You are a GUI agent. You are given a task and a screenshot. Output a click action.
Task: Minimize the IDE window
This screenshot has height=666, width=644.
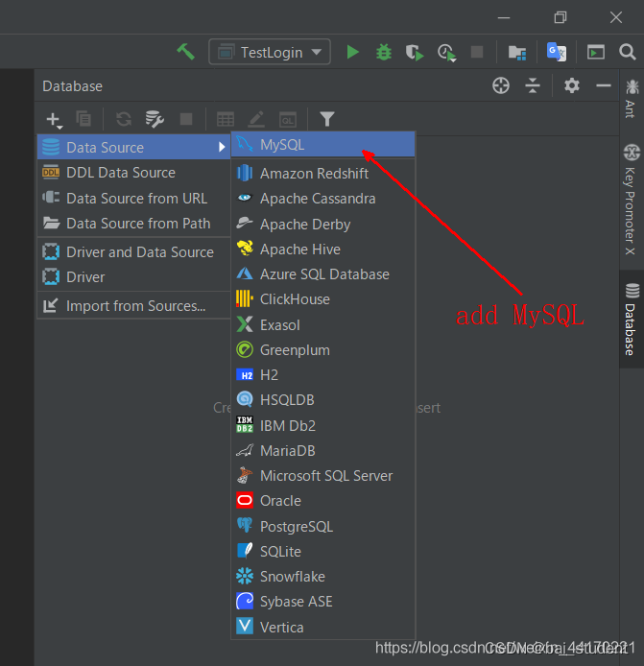click(504, 17)
